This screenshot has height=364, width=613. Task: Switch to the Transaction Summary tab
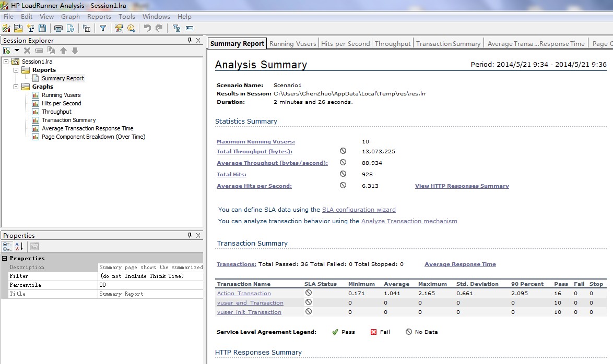pyautogui.click(x=448, y=43)
